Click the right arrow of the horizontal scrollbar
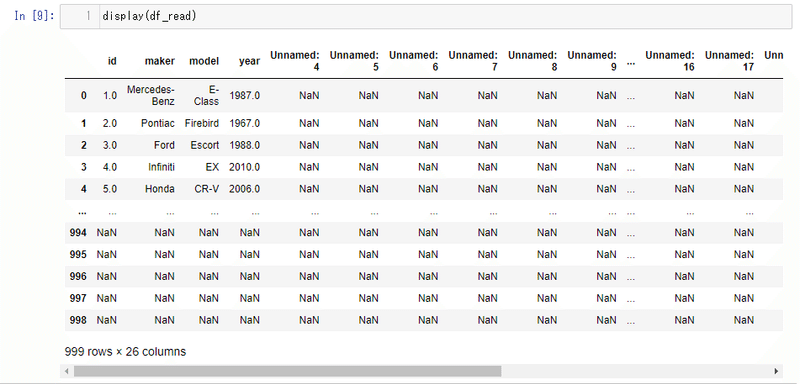800x384 pixels. [x=777, y=371]
